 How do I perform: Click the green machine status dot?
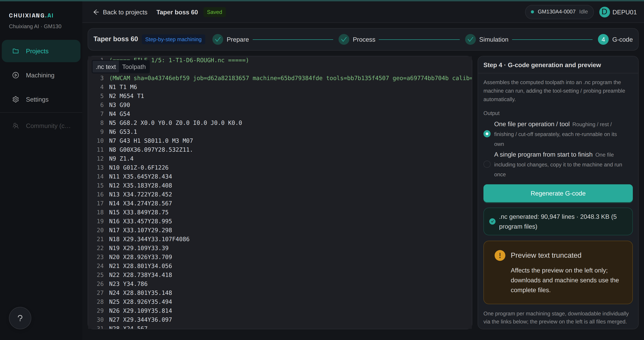[x=532, y=12]
